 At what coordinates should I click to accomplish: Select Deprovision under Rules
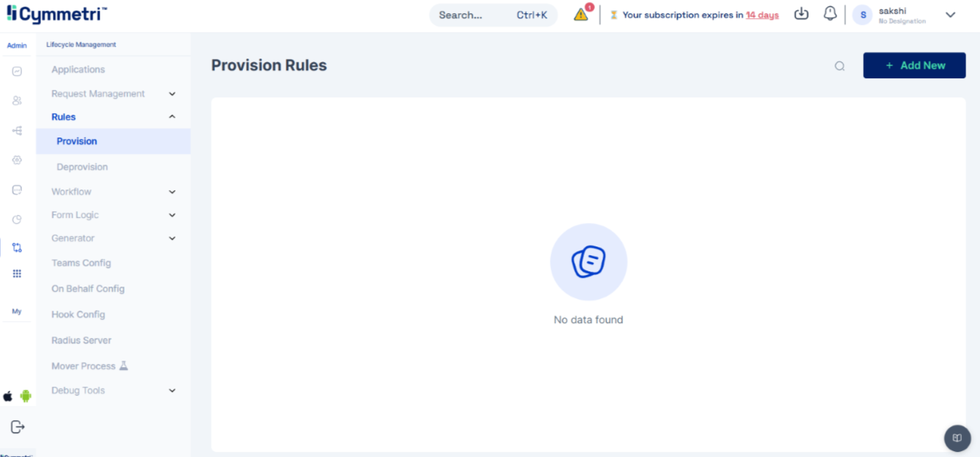[82, 167]
